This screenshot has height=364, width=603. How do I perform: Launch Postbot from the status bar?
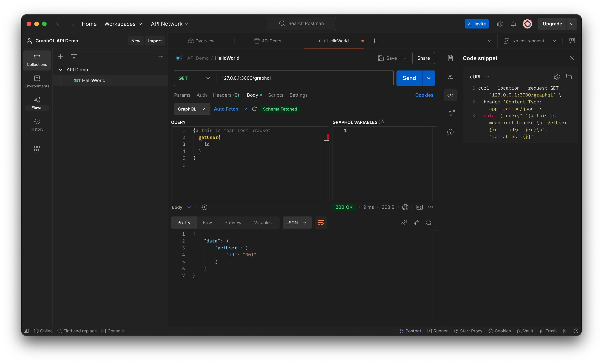pos(410,331)
